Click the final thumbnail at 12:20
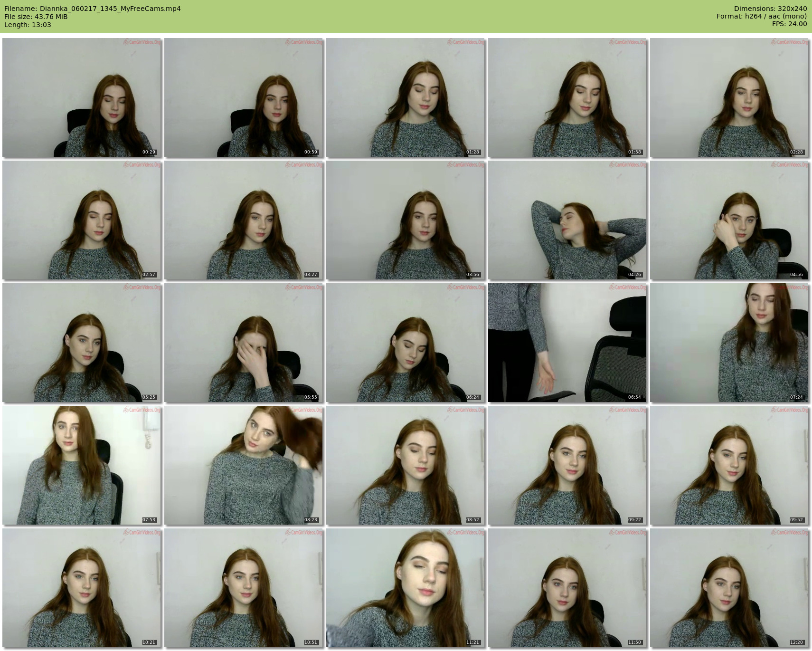 (729, 588)
